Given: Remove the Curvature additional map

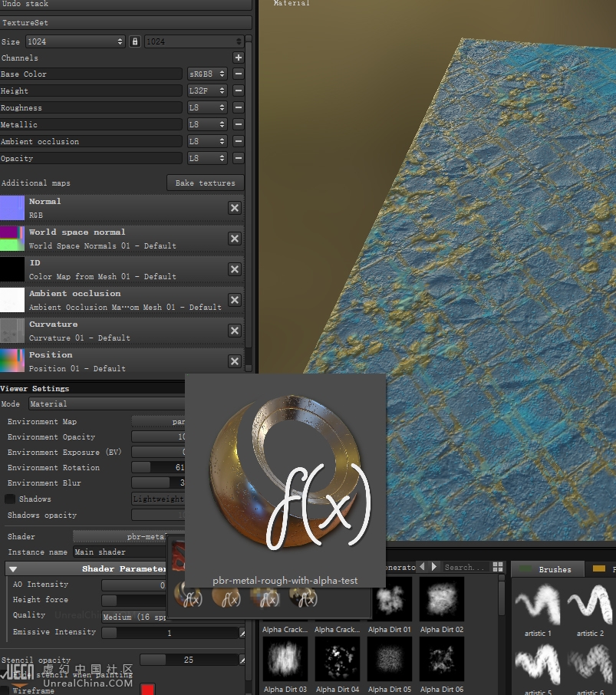Looking at the screenshot, I should coord(235,331).
